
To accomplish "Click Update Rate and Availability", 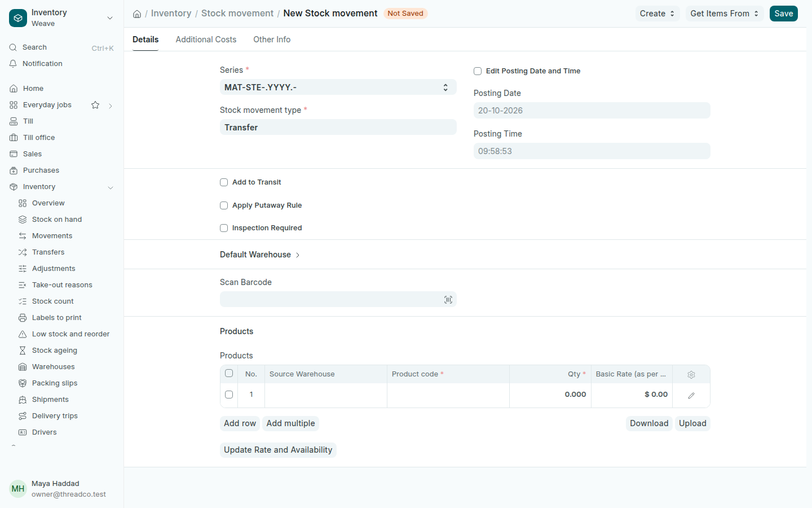I will [x=278, y=450].
